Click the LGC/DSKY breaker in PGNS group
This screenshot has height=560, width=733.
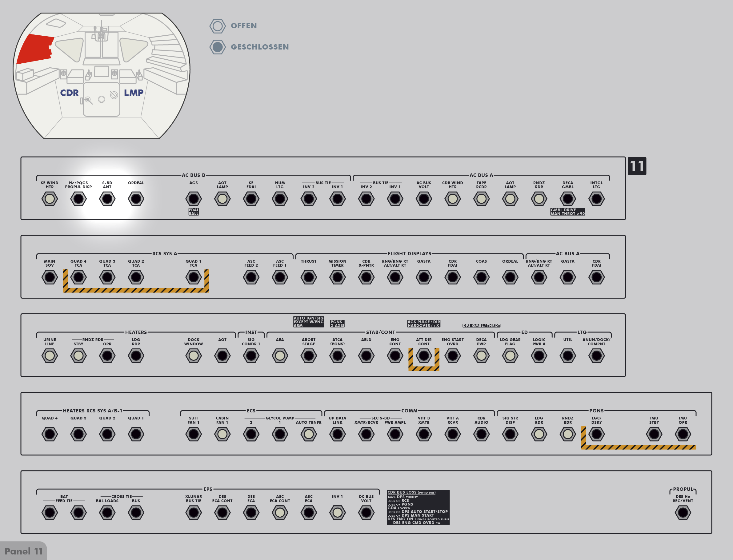pos(596,434)
